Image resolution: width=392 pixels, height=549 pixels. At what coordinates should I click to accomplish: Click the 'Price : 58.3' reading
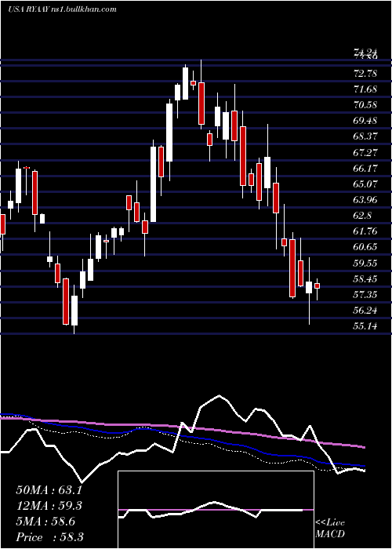(49, 537)
